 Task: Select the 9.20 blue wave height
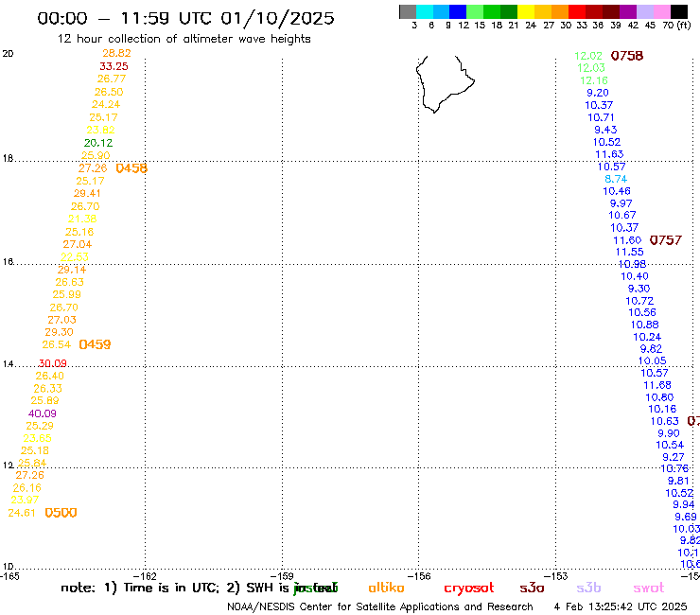click(598, 93)
